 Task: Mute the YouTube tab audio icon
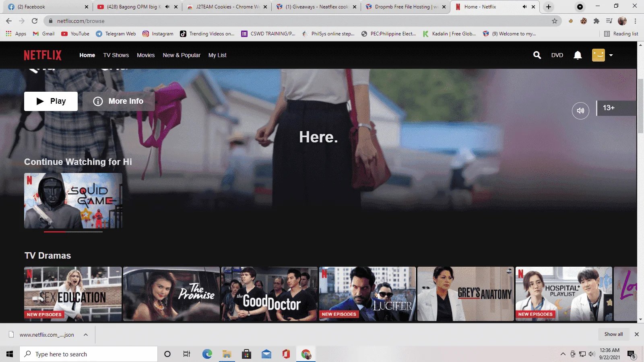pos(167,7)
